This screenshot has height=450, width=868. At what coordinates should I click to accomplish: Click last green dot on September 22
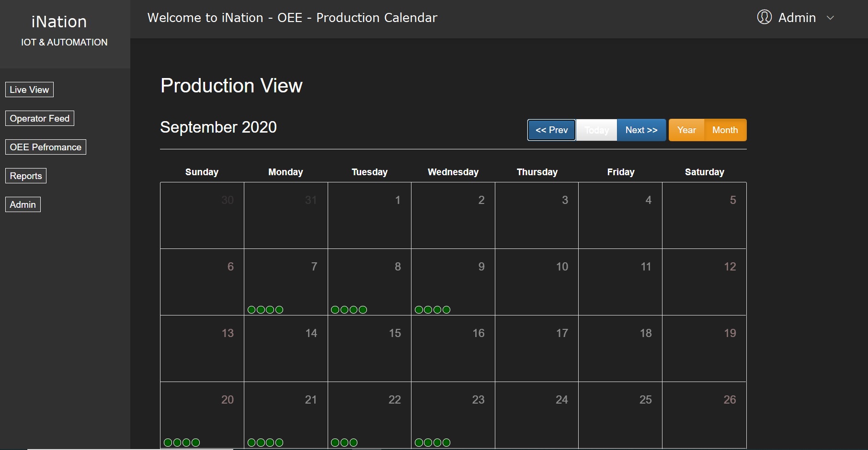point(354,443)
